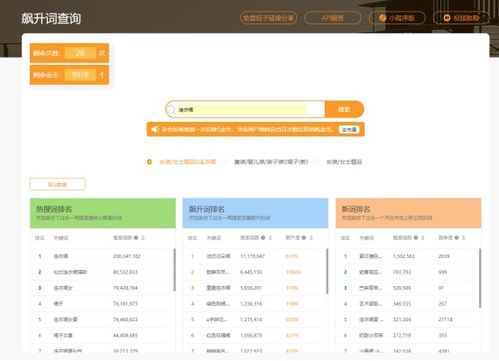The height and width of the screenshot is (361, 499).
Task: Open the API服务 header button
Action: tap(333, 18)
